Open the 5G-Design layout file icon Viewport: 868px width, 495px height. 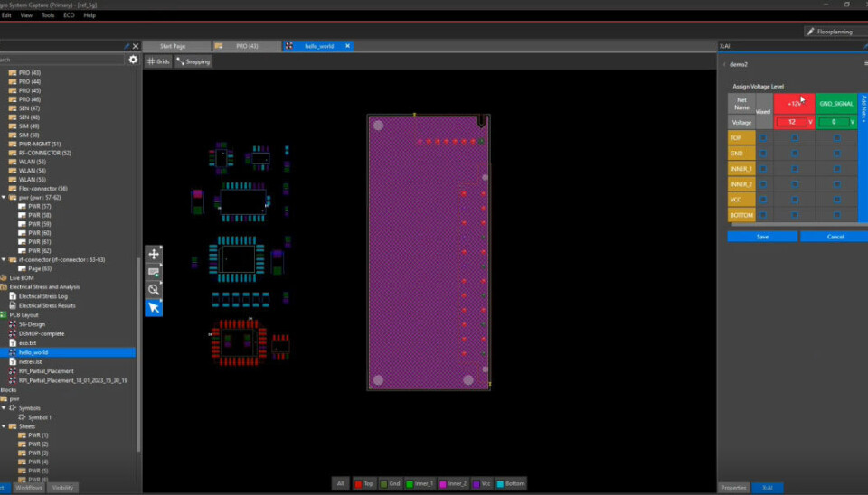click(13, 324)
